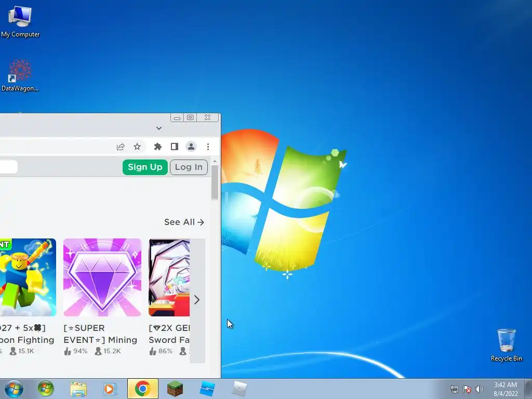Click the 'oon Fighting' game title text

tap(27, 340)
